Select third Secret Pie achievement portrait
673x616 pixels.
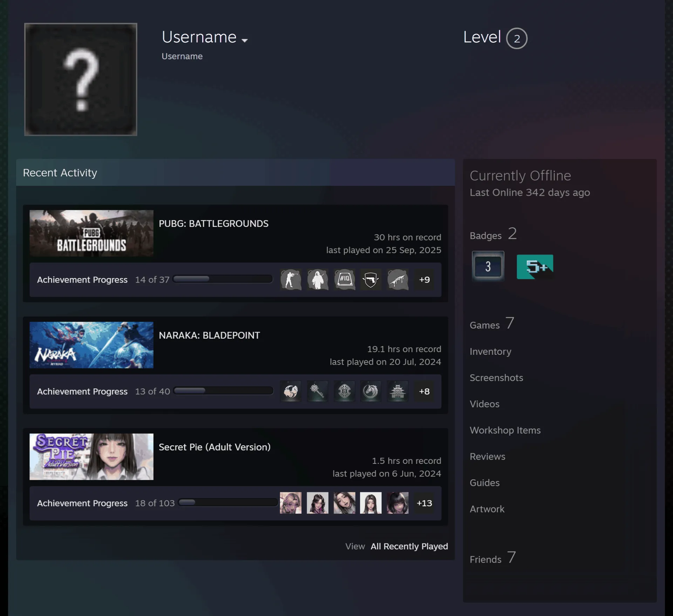point(344,503)
